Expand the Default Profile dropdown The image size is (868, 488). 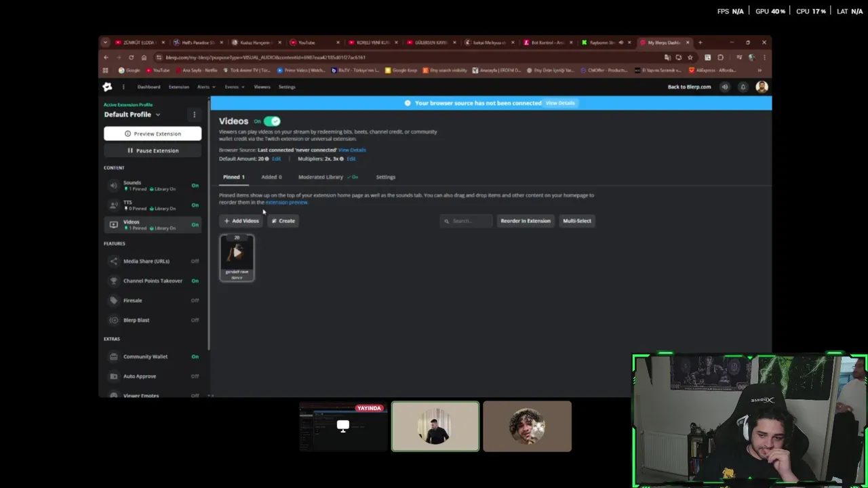click(x=158, y=115)
